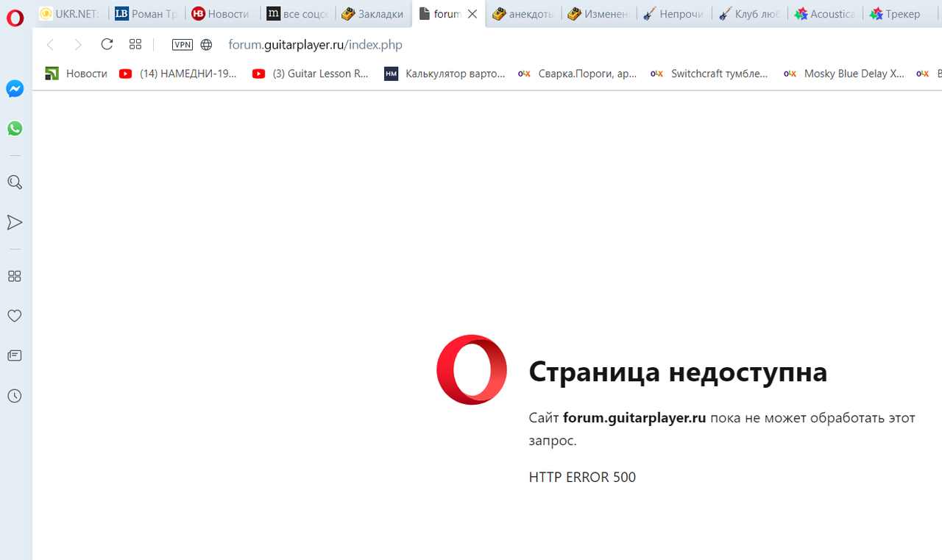
Task: Open the Калькулятор варто... bookmark
Action: point(445,74)
